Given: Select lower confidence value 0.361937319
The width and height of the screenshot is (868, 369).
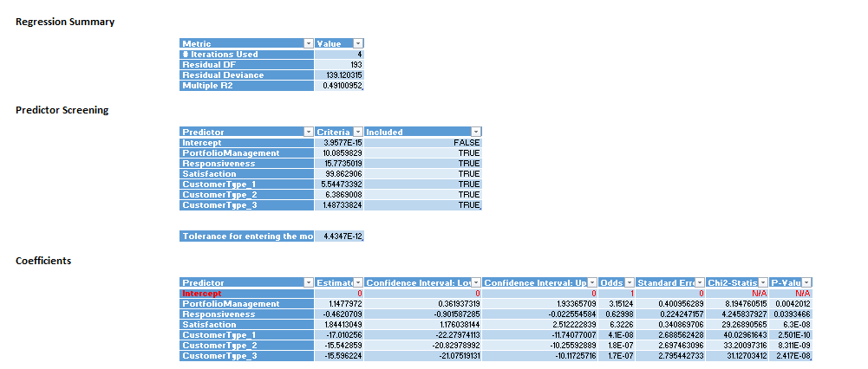Looking at the screenshot, I should [423, 304].
